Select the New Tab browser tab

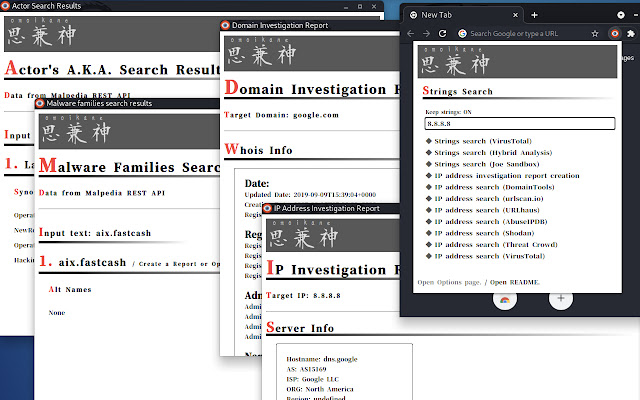464,15
